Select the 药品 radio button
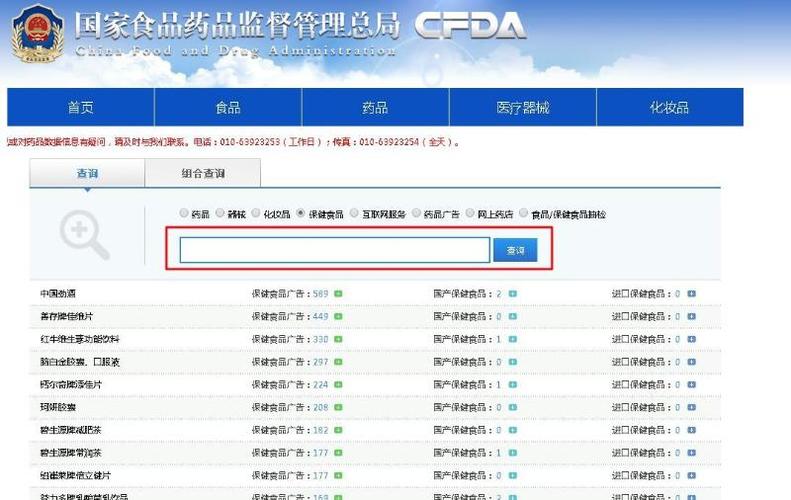The height and width of the screenshot is (500, 791). pyautogui.click(x=184, y=213)
